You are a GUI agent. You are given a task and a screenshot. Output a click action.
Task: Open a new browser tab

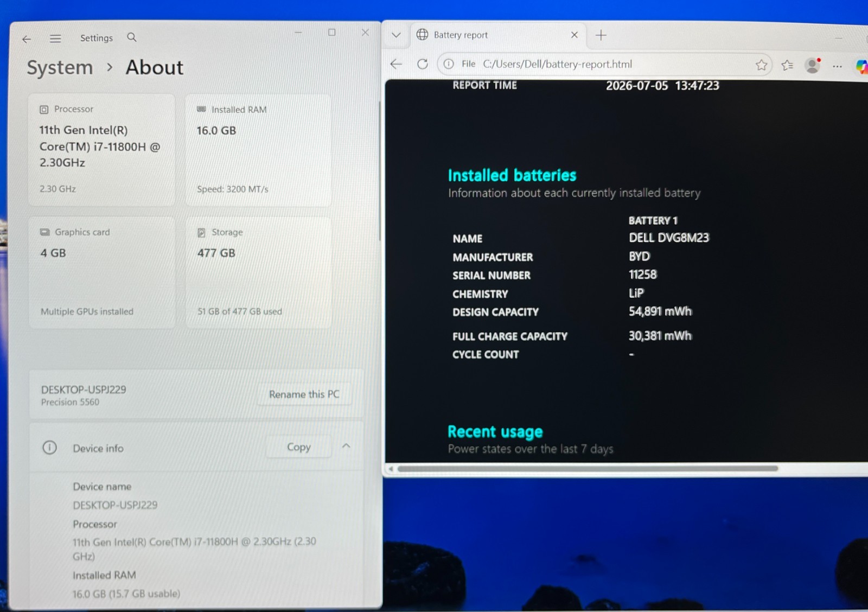point(601,35)
